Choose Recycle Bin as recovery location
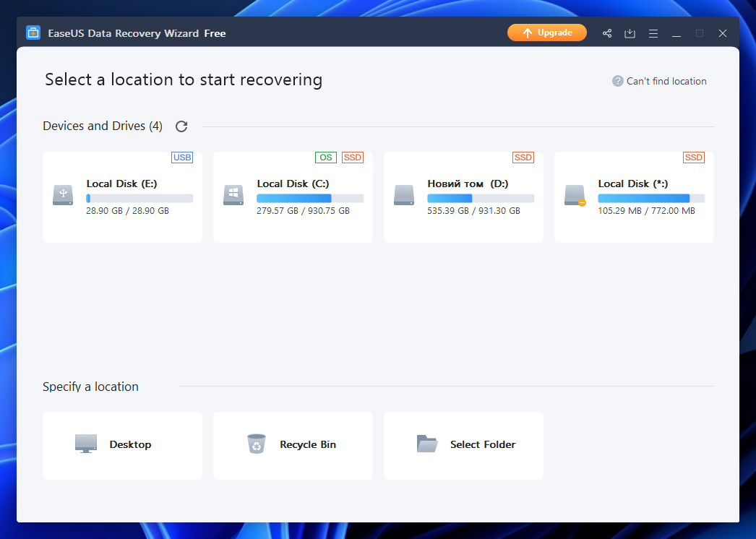This screenshot has width=756, height=539. pyautogui.click(x=293, y=445)
